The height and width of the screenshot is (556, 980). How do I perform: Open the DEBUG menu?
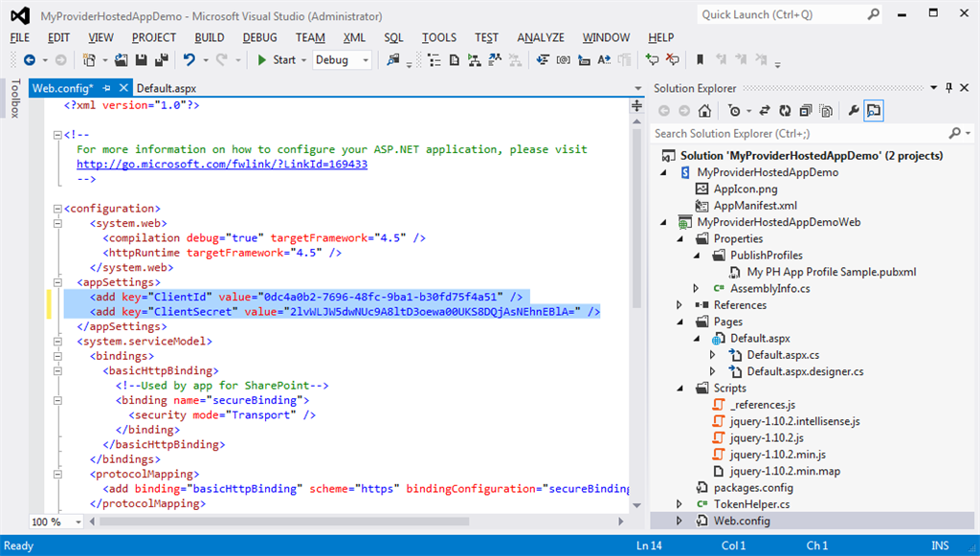click(x=258, y=37)
